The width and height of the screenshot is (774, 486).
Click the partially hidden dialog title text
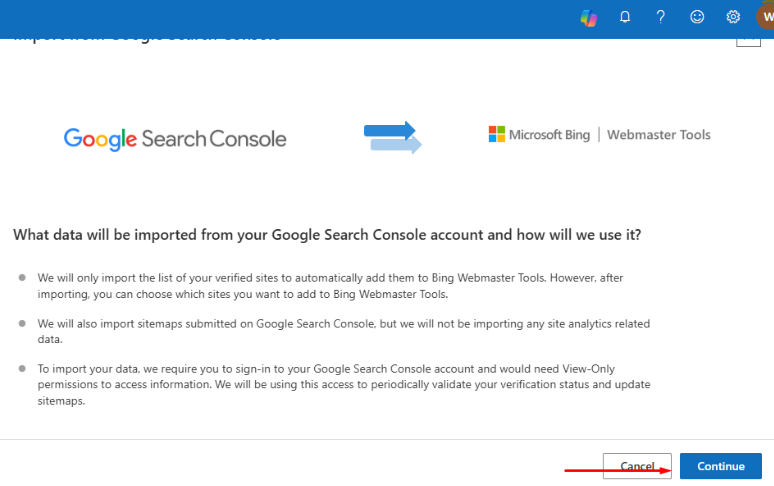pyautogui.click(x=146, y=40)
